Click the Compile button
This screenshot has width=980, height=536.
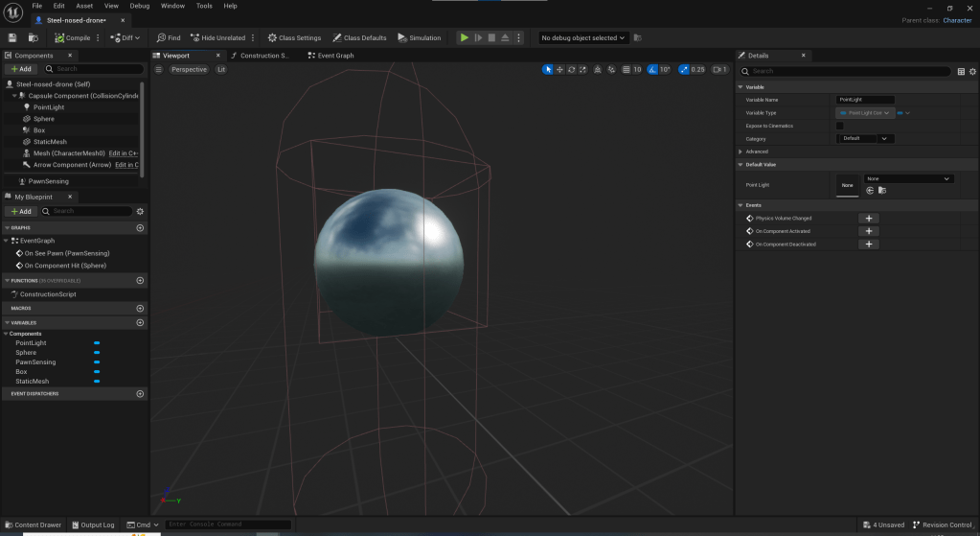[73, 38]
